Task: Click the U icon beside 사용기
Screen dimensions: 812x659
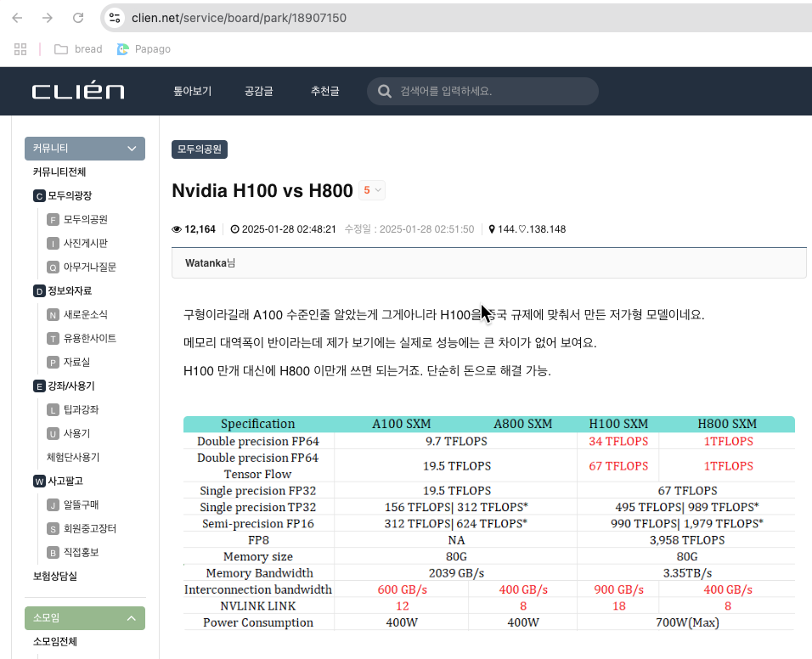Action: [x=53, y=434]
